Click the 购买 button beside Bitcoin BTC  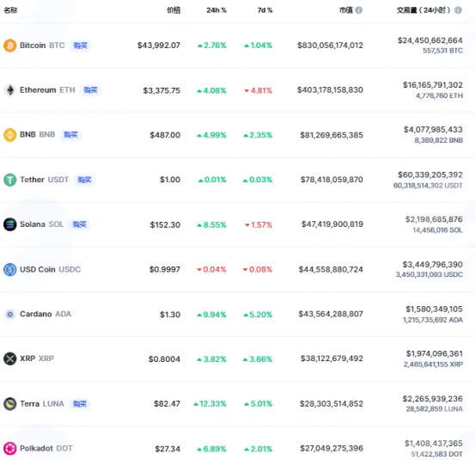click(81, 46)
